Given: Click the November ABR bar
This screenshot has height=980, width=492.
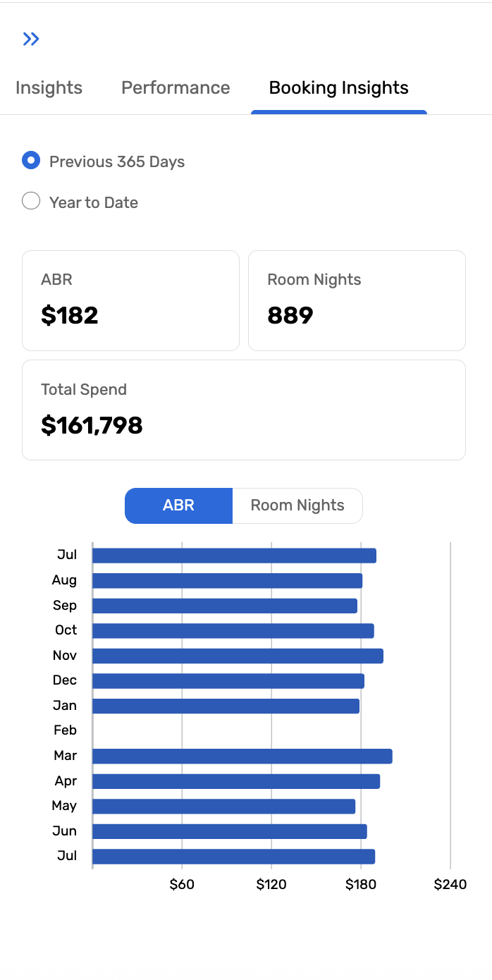Looking at the screenshot, I should [238, 656].
